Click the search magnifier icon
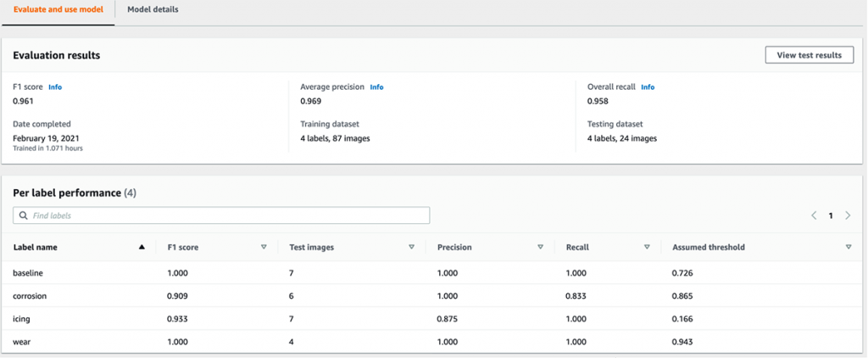The height and width of the screenshot is (358, 868). click(x=24, y=215)
